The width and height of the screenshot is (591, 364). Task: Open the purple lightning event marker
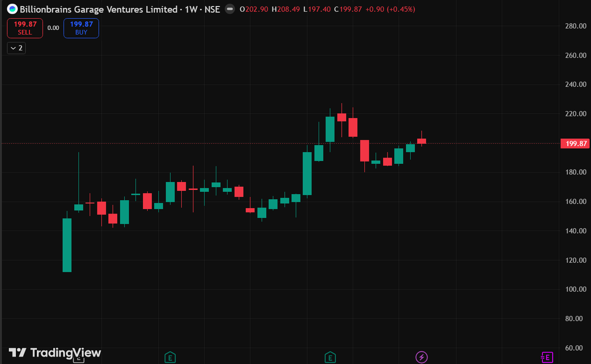coord(422,357)
